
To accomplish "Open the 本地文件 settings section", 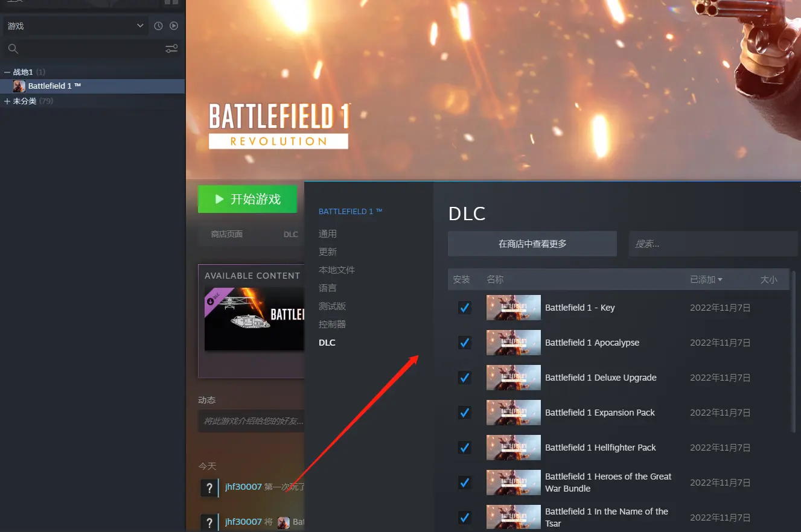I will tap(337, 270).
